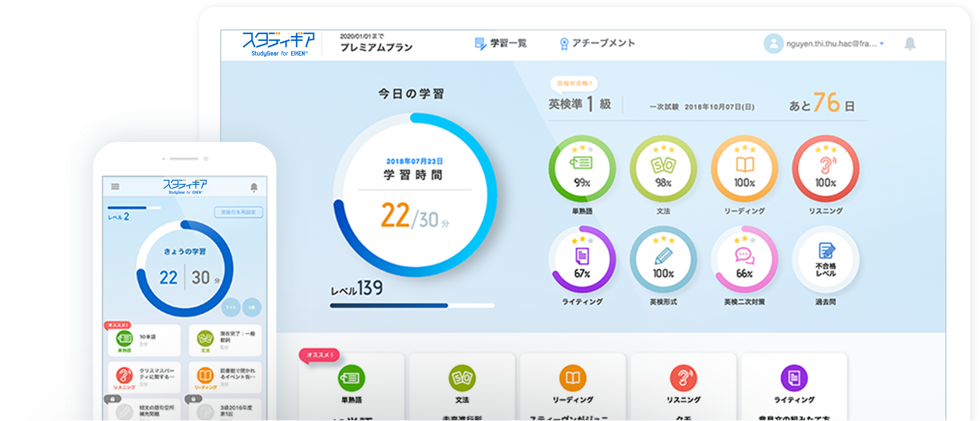The height and width of the screenshot is (421, 980).
Task: Tap the スタディギア logo on the phone
Action: 185,187
